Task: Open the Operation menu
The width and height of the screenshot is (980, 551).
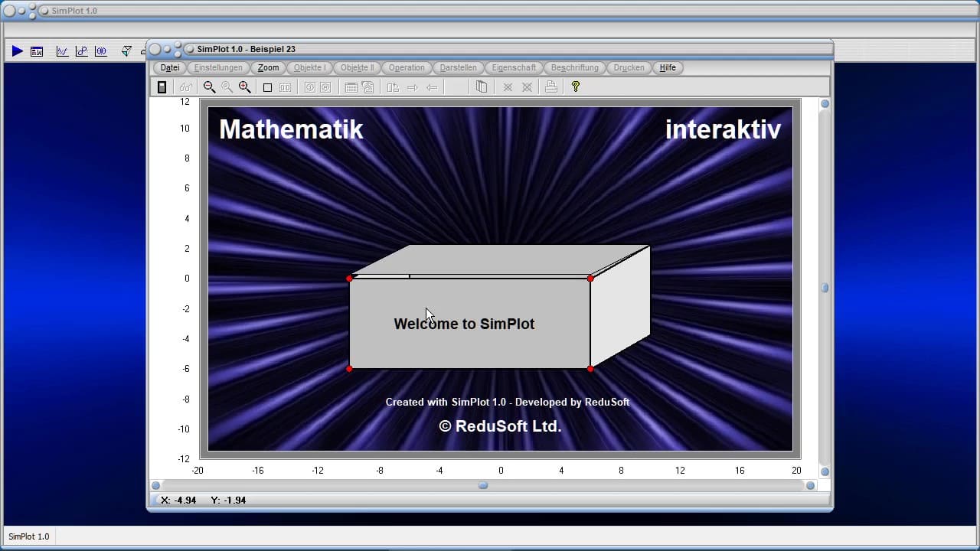Action: click(x=407, y=67)
